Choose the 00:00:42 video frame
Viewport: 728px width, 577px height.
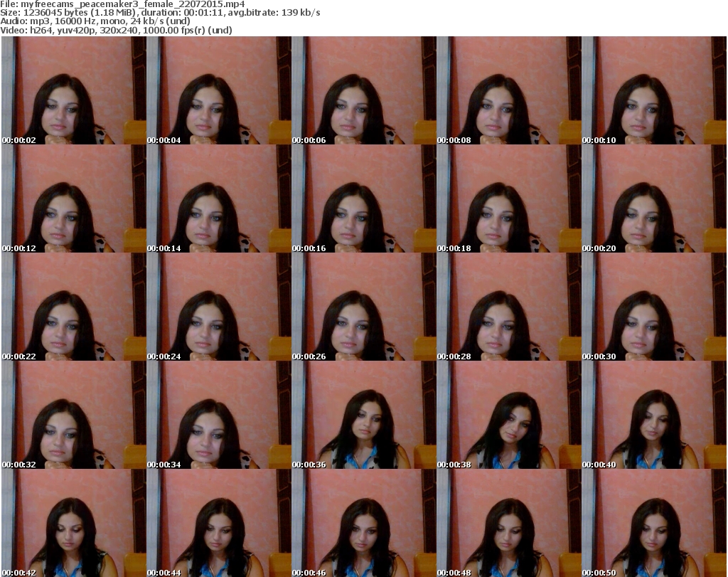point(74,523)
